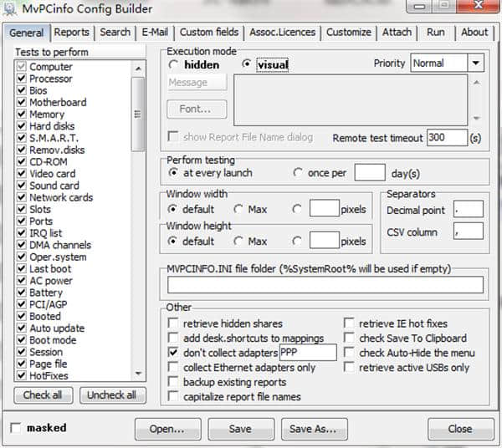This screenshot has height=448, width=502.
Task: Click the Remote test timeout field
Action: pyautogui.click(x=447, y=137)
